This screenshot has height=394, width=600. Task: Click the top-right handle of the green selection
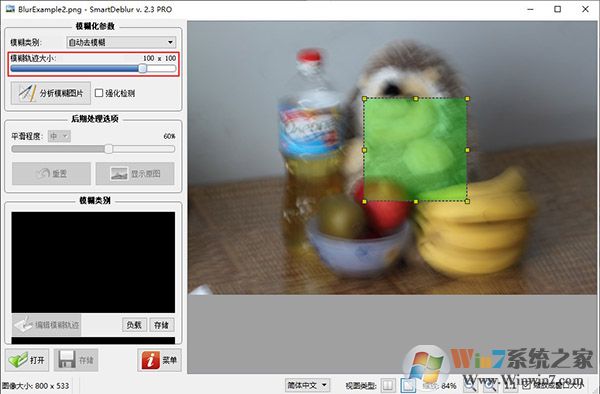[x=467, y=99]
